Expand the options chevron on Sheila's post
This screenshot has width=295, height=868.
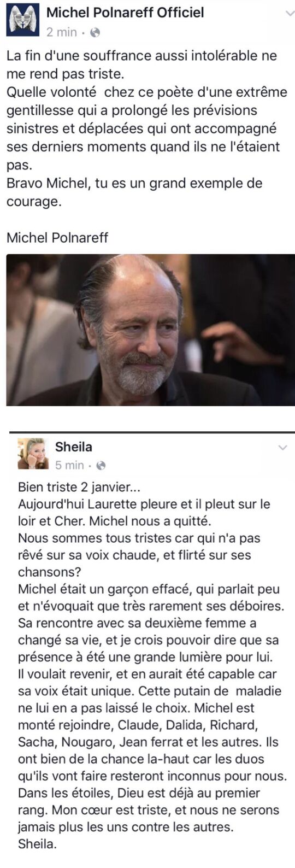[x=282, y=448]
